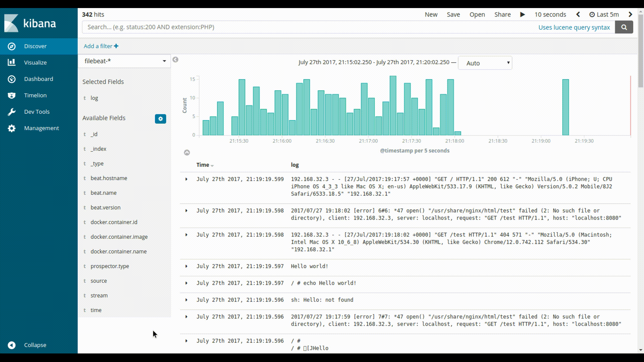Open the Auto interval dropdown
This screenshot has width=644, height=362.
coord(485,62)
